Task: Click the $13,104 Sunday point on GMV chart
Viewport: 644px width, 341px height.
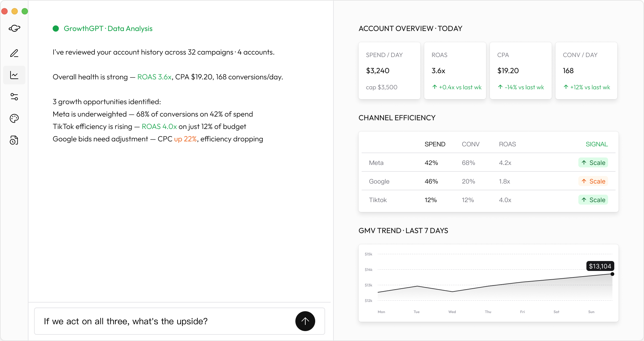Action: [x=612, y=274]
